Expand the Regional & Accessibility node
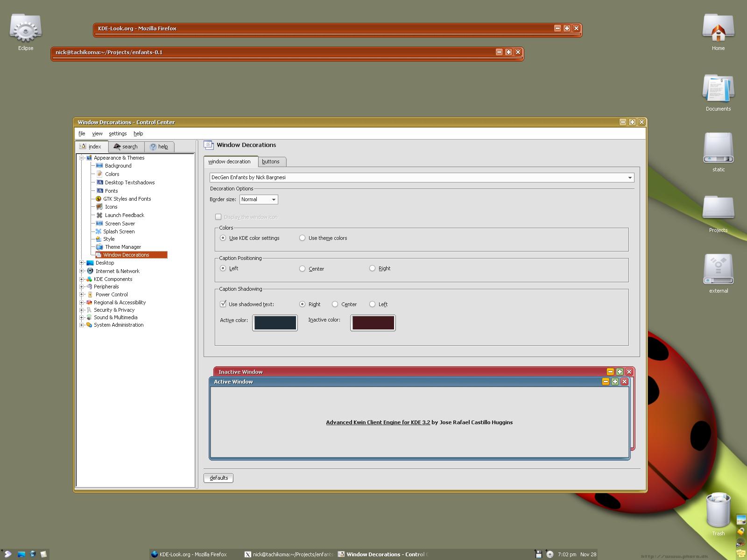This screenshot has height=560, width=747. tap(82, 302)
